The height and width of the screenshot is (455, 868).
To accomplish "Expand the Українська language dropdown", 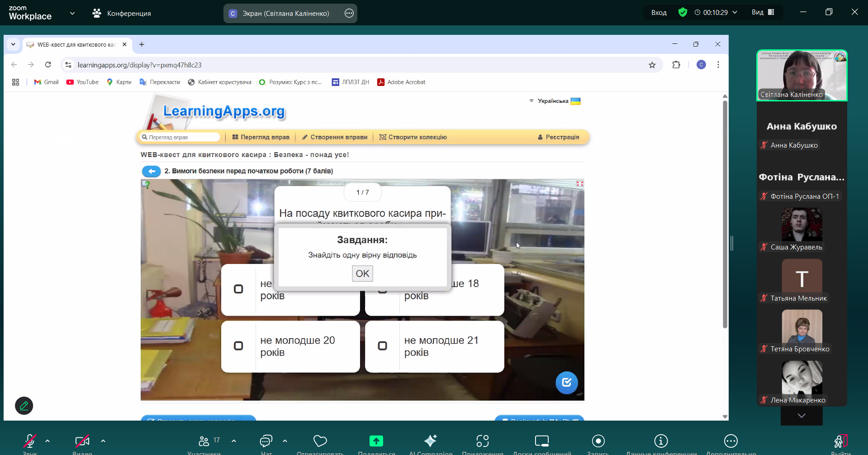I will (555, 101).
